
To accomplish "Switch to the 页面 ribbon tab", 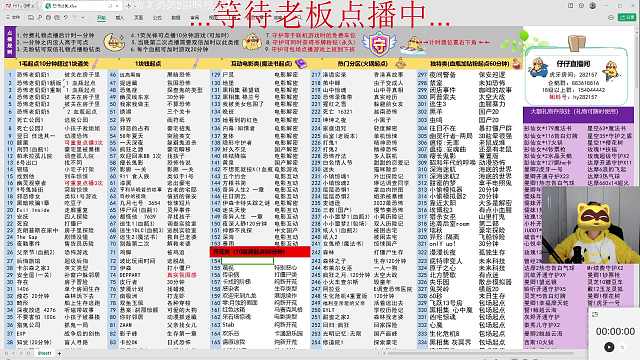I will [139, 18].
